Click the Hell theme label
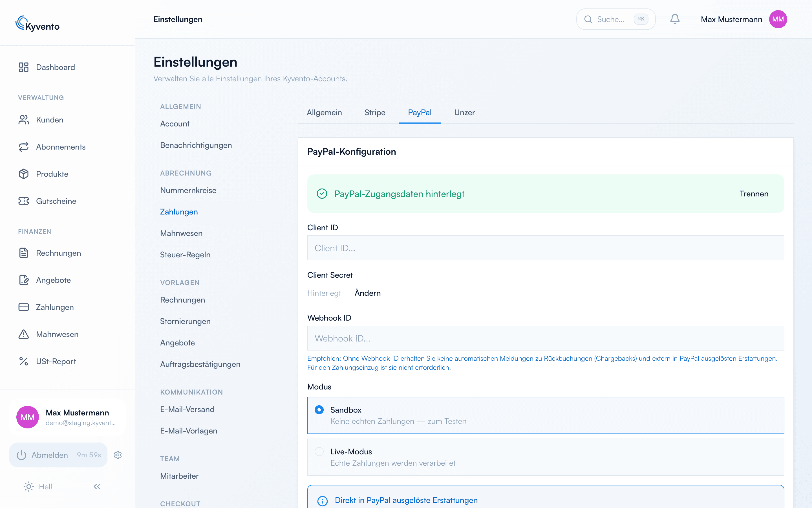Image resolution: width=812 pixels, height=508 pixels. click(x=45, y=487)
